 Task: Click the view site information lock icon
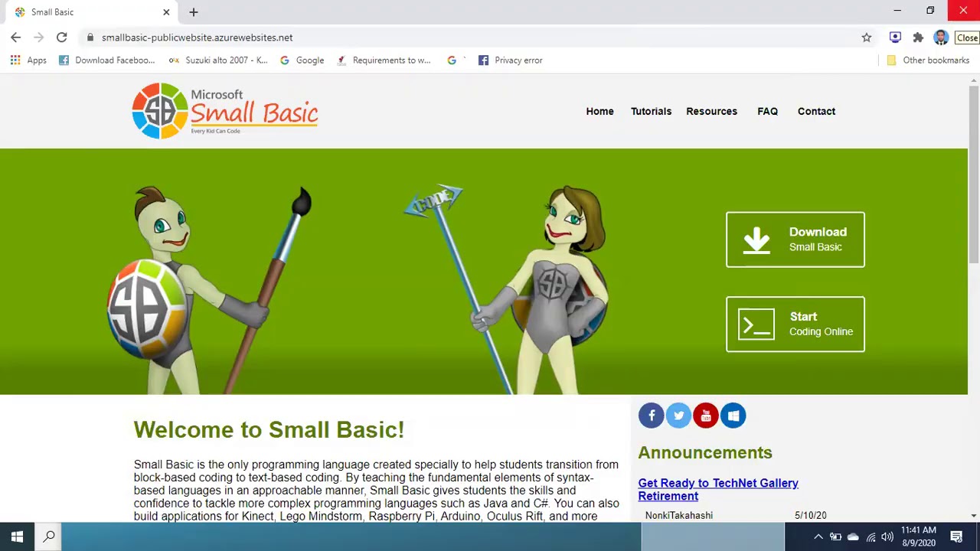pos(90,37)
